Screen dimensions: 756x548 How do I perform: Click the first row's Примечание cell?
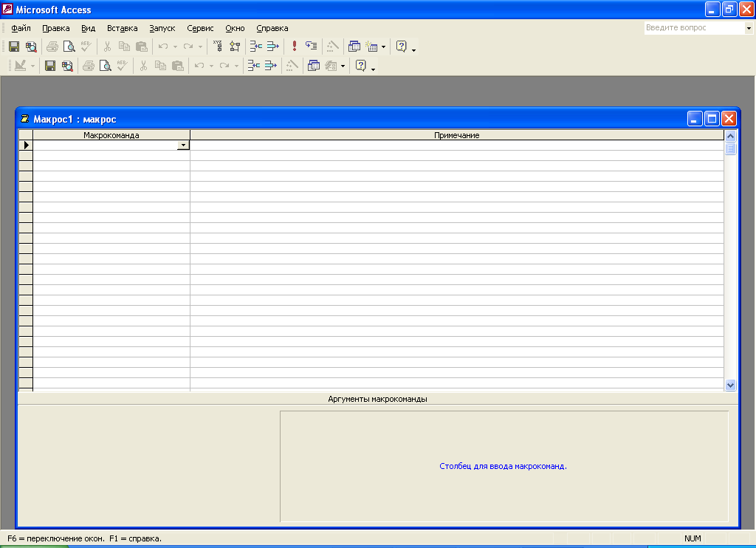[456, 145]
